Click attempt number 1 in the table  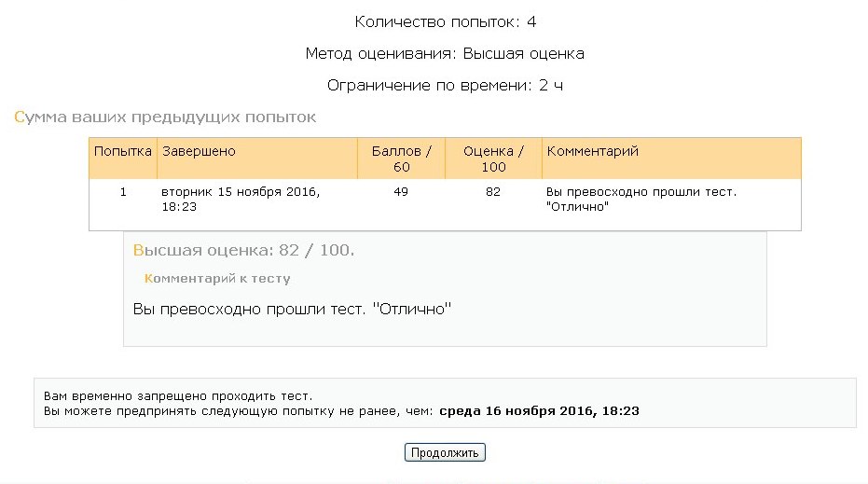[123, 192]
